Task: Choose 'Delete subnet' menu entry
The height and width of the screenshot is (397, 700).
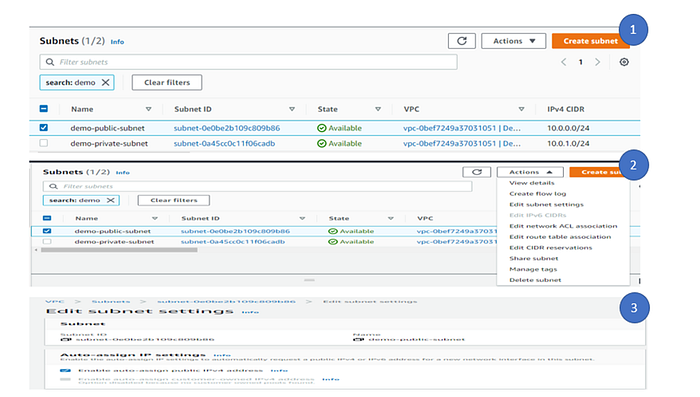Action: (535, 280)
